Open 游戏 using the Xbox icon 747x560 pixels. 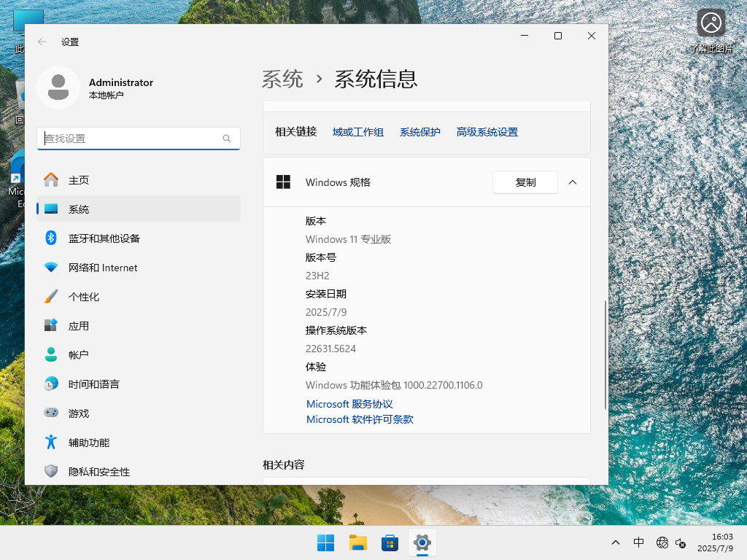[x=51, y=413]
